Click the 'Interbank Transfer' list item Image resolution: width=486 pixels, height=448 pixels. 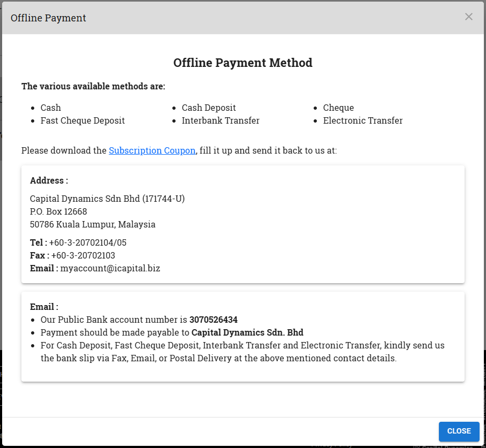tap(221, 120)
